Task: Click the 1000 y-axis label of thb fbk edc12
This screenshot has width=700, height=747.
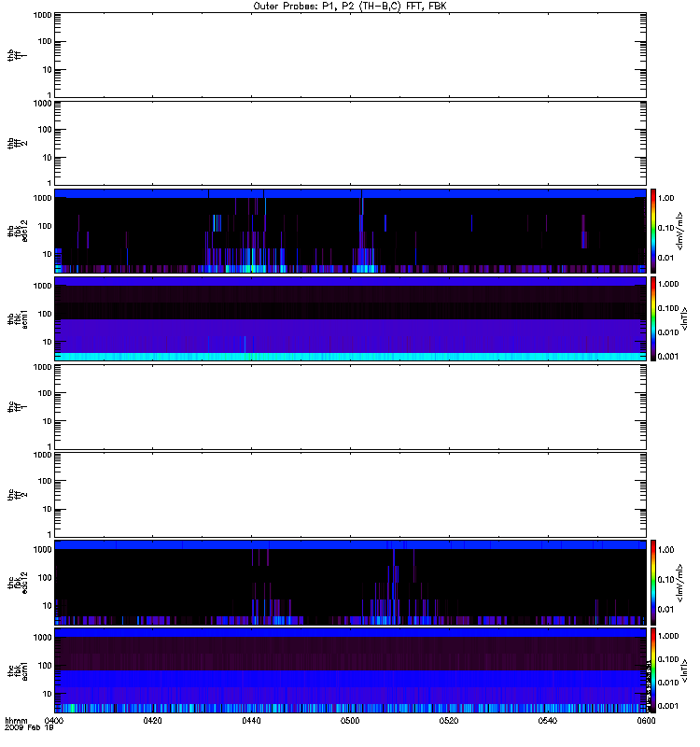Action: [x=42, y=198]
